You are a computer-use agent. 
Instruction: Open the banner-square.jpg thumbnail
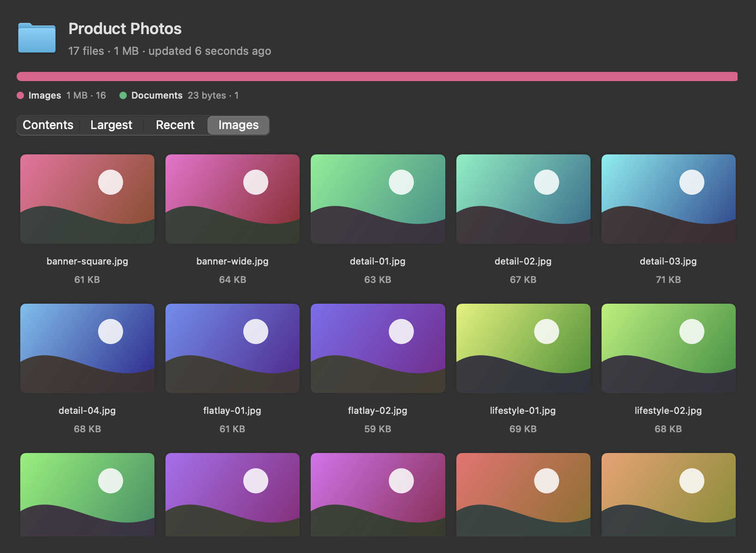point(87,199)
